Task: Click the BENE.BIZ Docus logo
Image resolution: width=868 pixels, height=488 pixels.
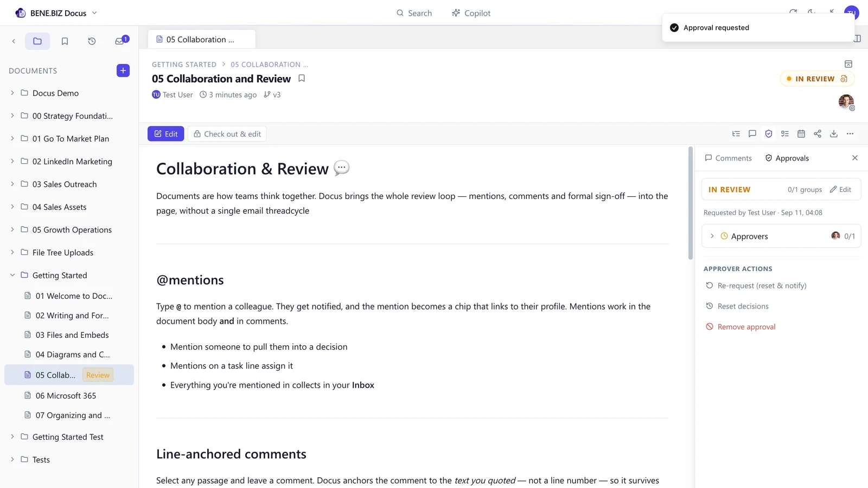Action: pyautogui.click(x=21, y=13)
